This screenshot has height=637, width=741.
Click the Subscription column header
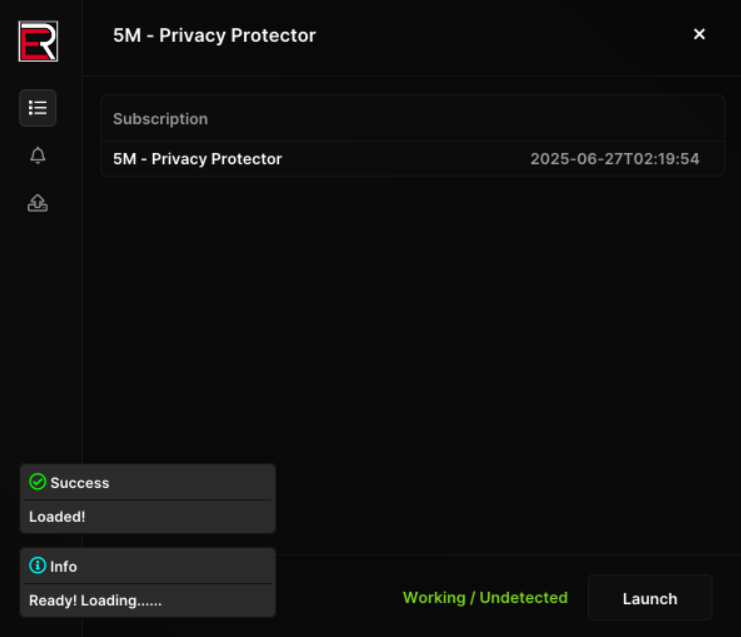160,119
